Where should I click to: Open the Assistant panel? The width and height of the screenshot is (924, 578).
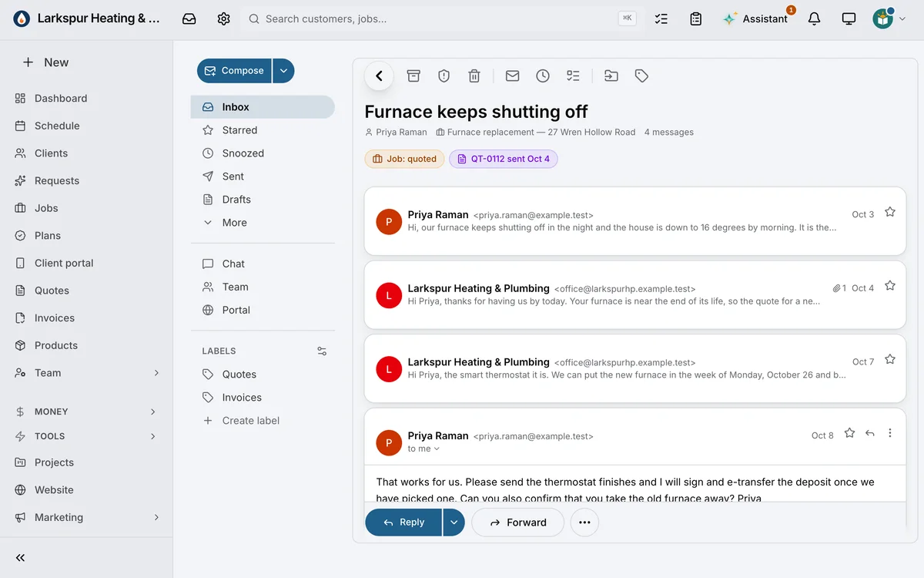(755, 18)
